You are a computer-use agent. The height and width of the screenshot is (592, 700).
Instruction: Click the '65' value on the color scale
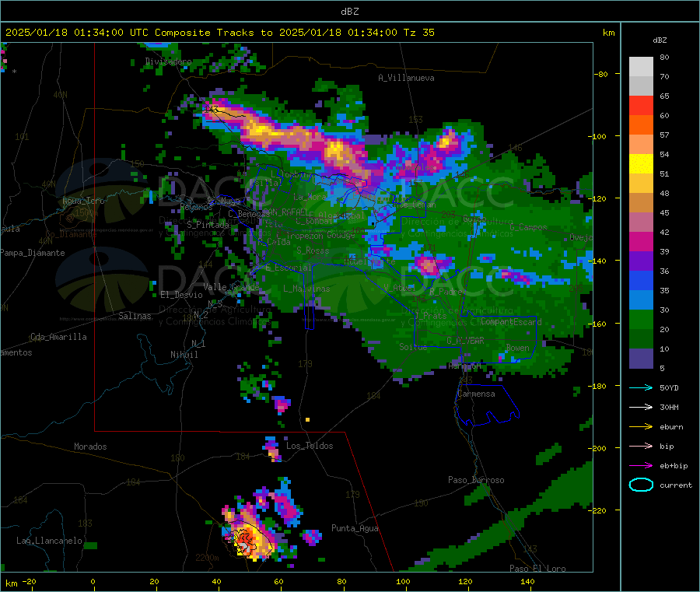coord(664,96)
